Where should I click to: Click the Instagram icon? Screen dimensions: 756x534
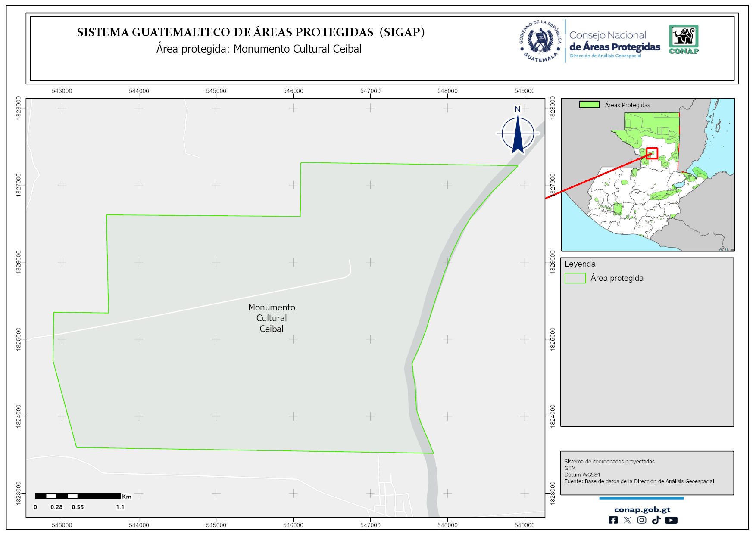[642, 520]
